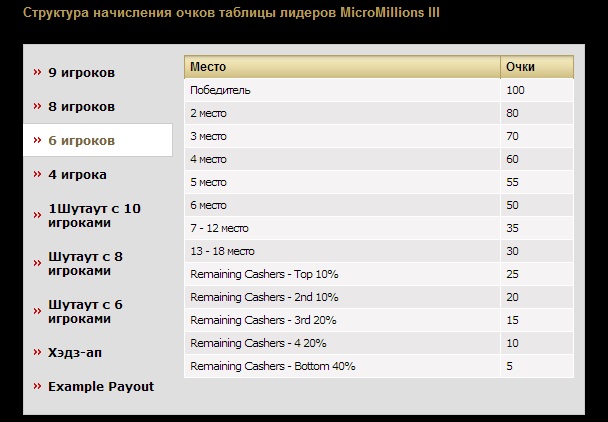Click the 25 points value
Screen dimensions: 608x422
[x=512, y=274]
